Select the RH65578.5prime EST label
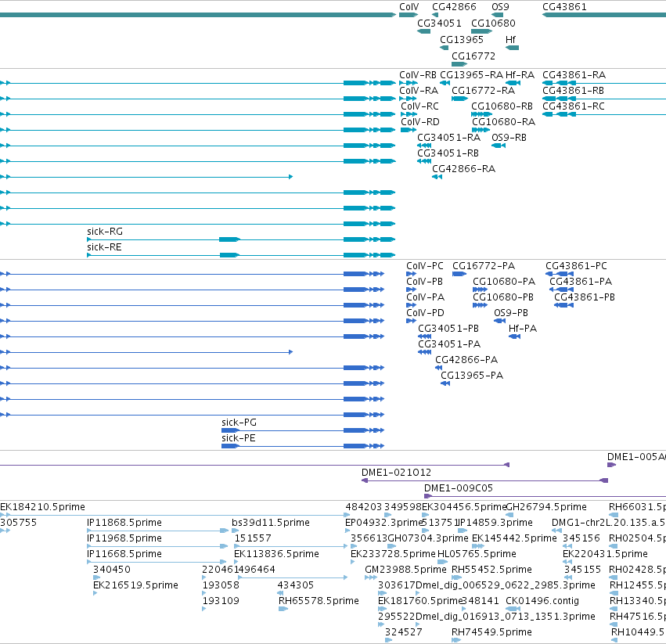Image resolution: width=666 pixels, height=644 pixels. pos(319,602)
